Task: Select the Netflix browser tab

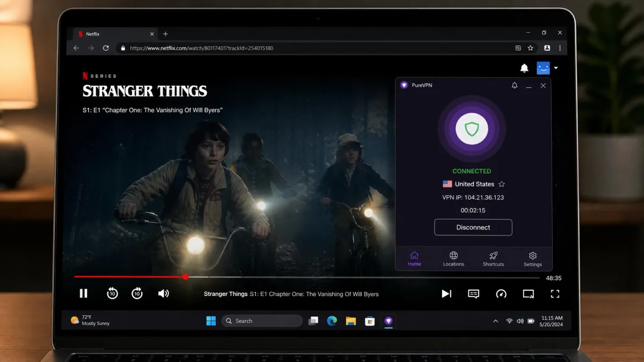Action: [114, 34]
